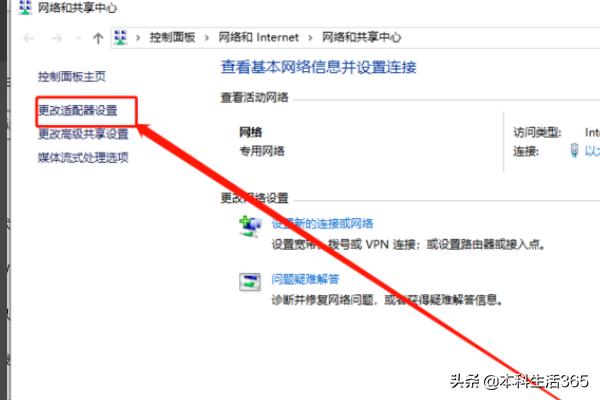Click the address bar network icon
Image resolution: width=600 pixels, height=400 pixels.
pos(121,38)
